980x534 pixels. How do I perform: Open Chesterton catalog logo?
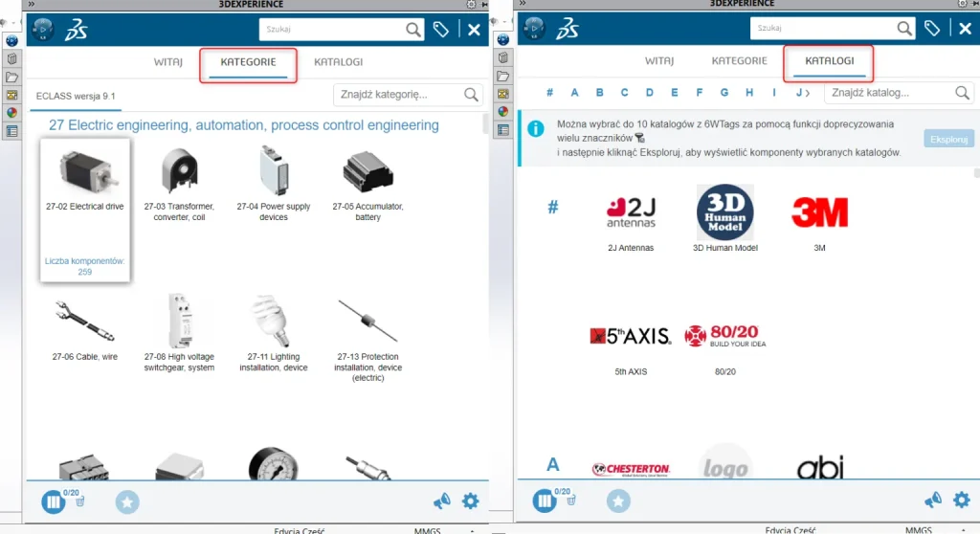[631, 469]
